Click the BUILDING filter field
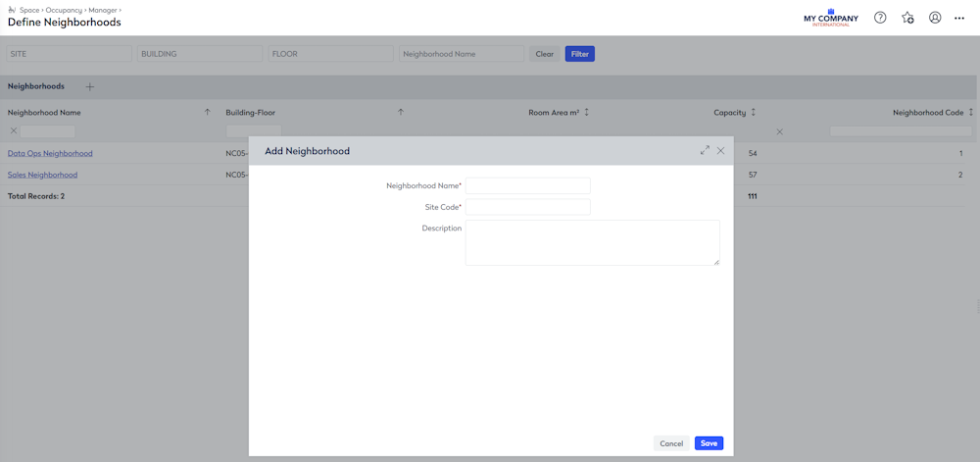The width and height of the screenshot is (980, 462). tap(200, 54)
